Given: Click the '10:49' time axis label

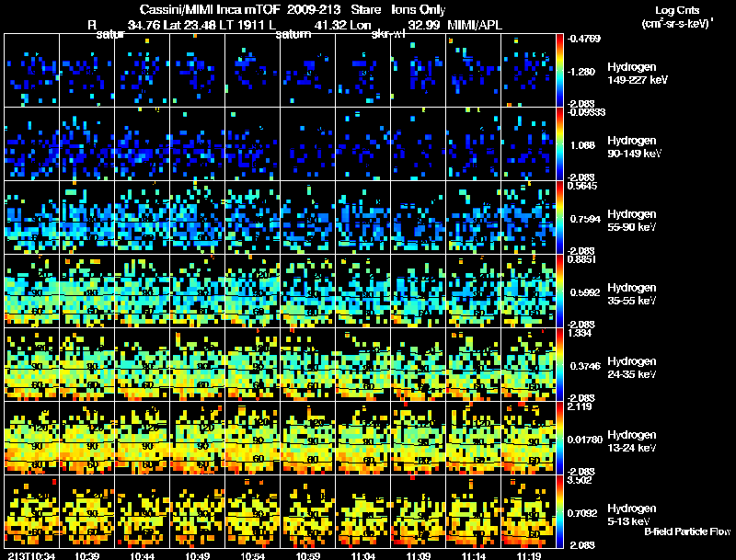Looking at the screenshot, I should [x=198, y=555].
